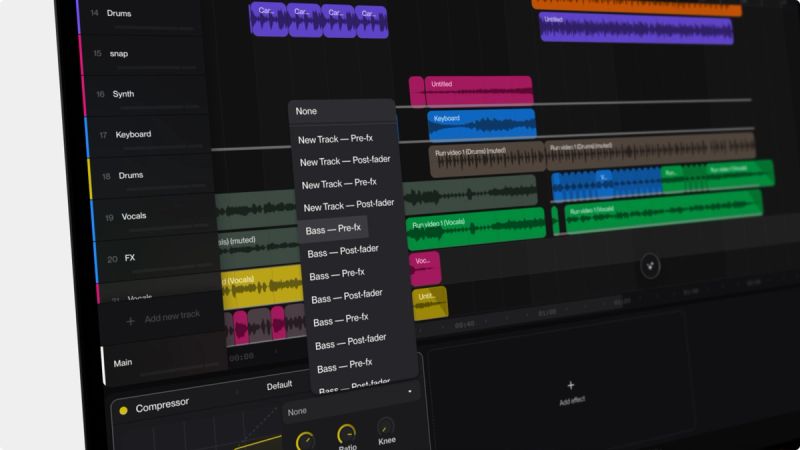
Task: Click Add new track
Action: (164, 319)
